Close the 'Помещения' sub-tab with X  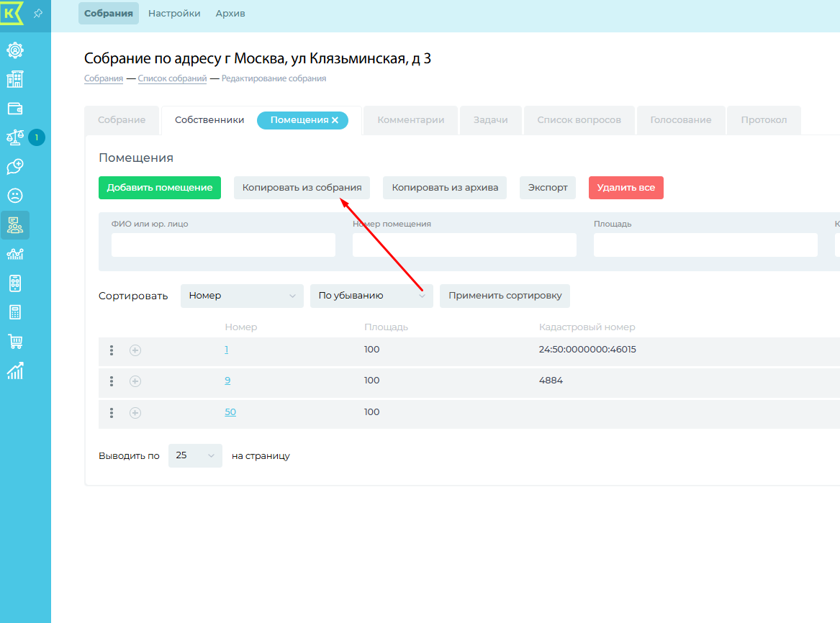click(335, 120)
